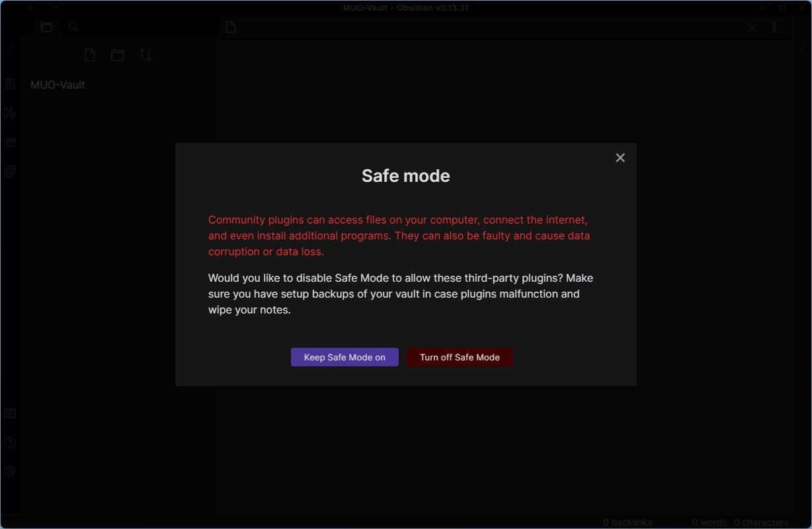This screenshot has height=529, width=812.
Task: Open the third ribbon icon
Action: [9, 142]
